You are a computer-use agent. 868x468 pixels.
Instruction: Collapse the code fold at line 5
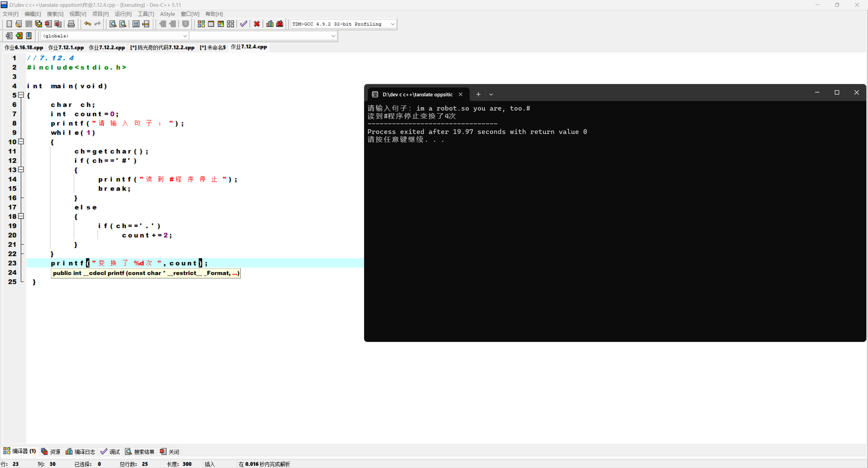[x=21, y=95]
